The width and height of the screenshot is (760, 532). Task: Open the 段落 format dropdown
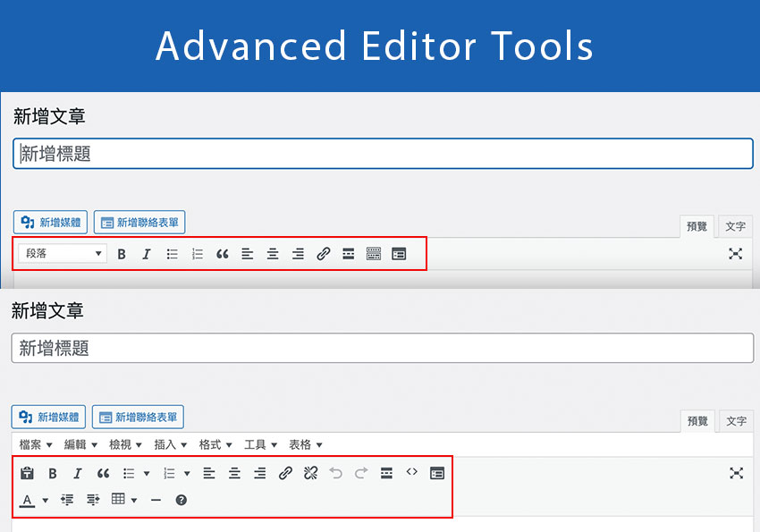[62, 253]
